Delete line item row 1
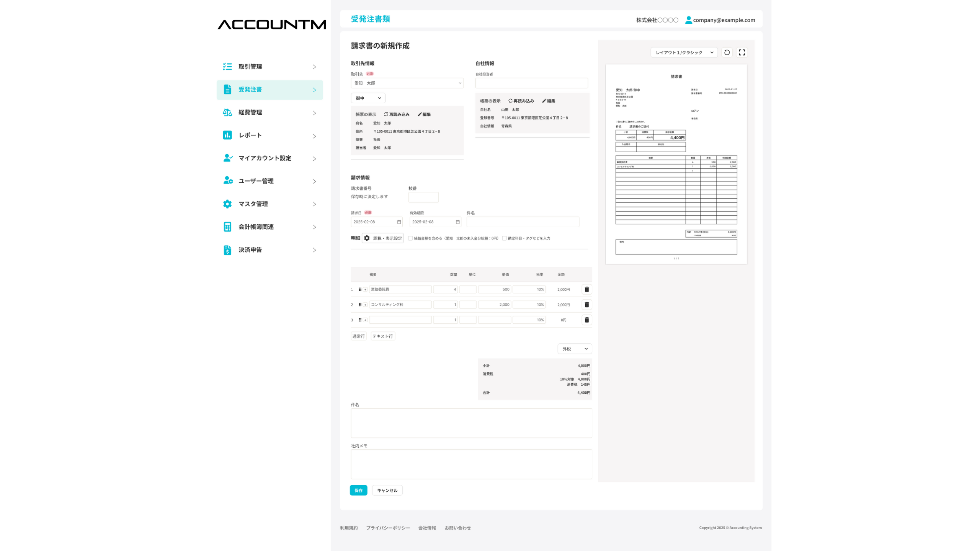Image resolution: width=980 pixels, height=551 pixels. coord(586,289)
